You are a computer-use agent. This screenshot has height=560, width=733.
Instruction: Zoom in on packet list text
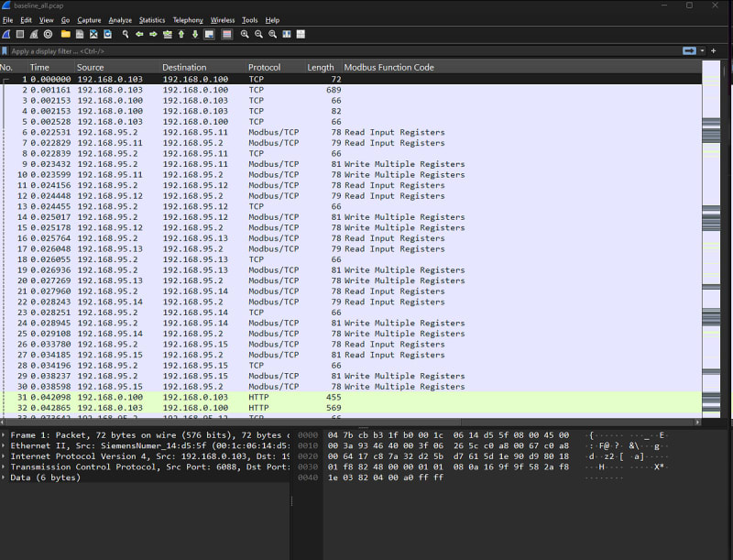[245, 34]
